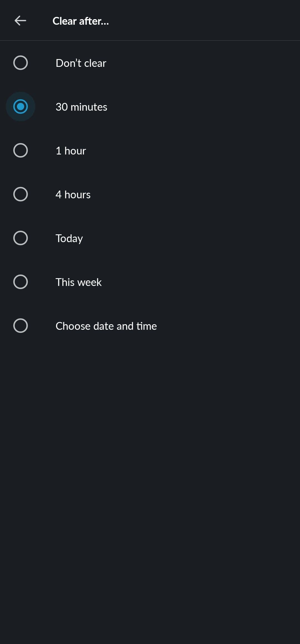The height and width of the screenshot is (644, 300).
Task: Tap the "30 minutes" text label
Action: [81, 107]
